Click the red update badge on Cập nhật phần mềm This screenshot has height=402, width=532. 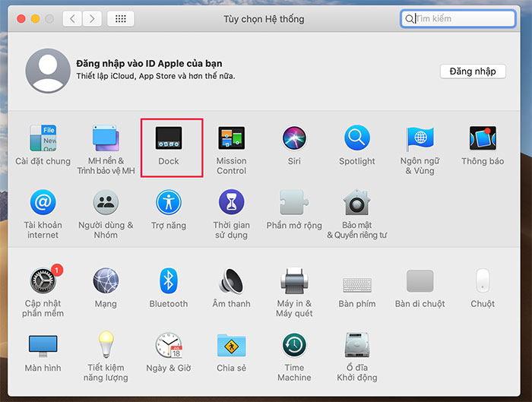tap(57, 270)
